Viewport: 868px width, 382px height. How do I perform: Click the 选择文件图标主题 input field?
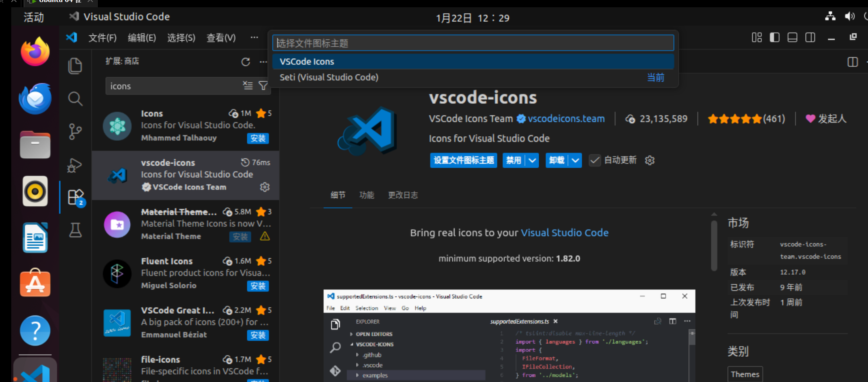click(473, 43)
